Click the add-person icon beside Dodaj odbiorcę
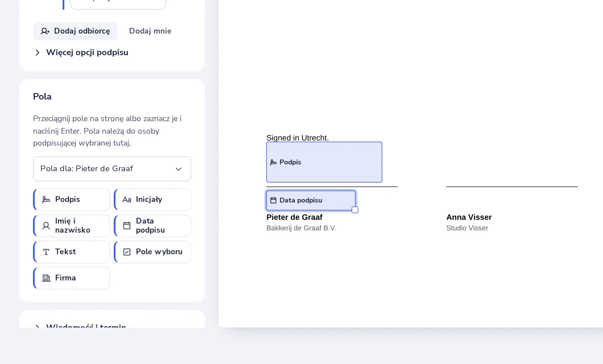 click(x=45, y=31)
